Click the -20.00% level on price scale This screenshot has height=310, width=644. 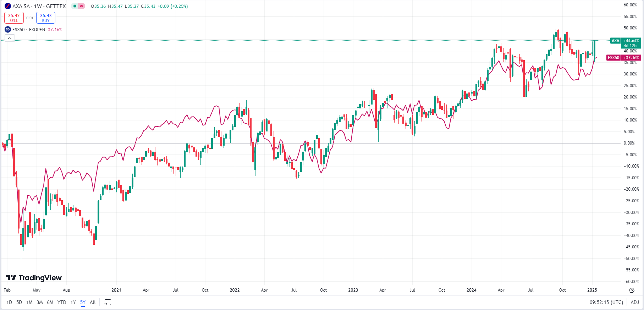click(631, 189)
